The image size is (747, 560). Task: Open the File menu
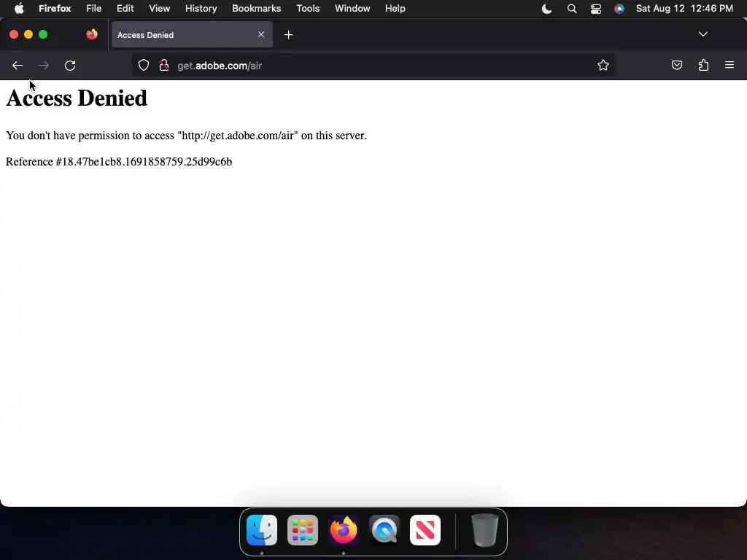click(x=94, y=8)
